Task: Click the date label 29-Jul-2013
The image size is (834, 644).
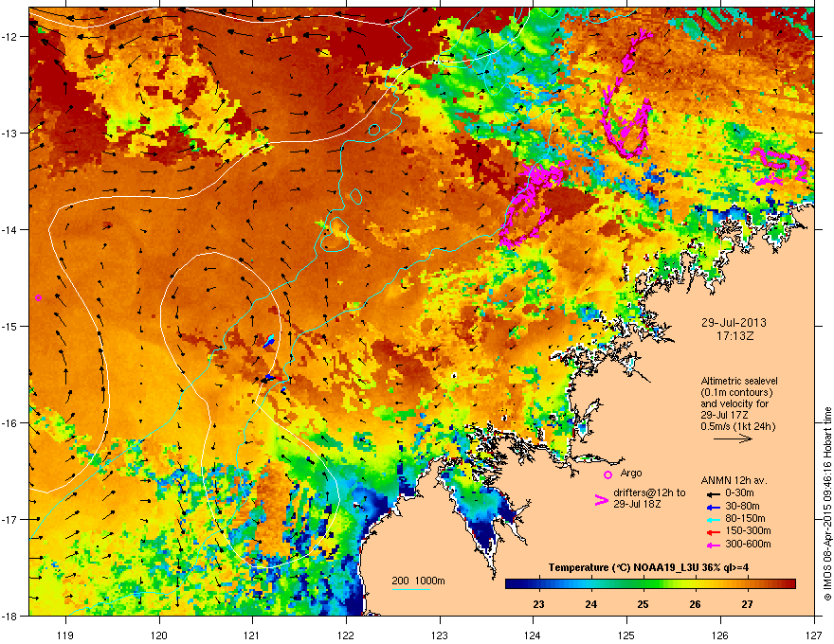Action: [x=734, y=323]
